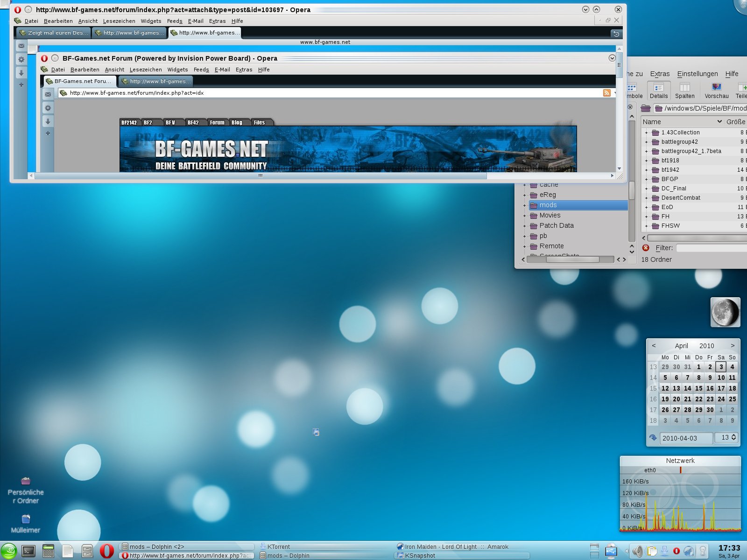This screenshot has width=747, height=560.
Task: Select the Spalten view in Dolphin
Action: tap(685, 91)
